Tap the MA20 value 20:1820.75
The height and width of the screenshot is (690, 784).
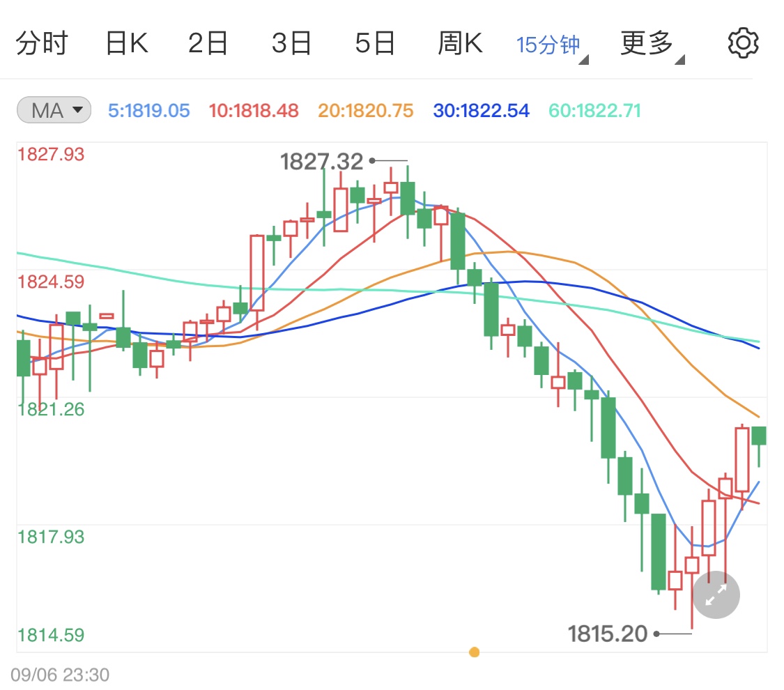(x=365, y=111)
